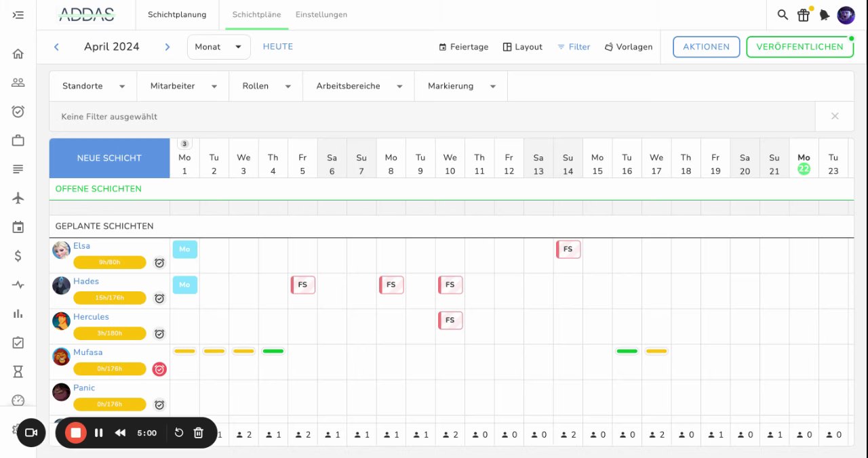
Task: Click the NEUE SCHICHT button
Action: (109, 158)
